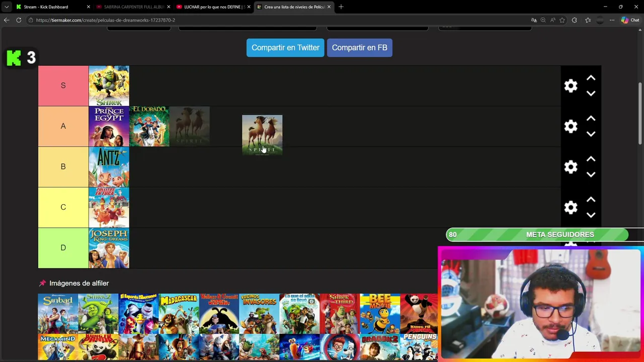This screenshot has height=362, width=644.
Task: Select El Dorado poster in A tier
Action: (149, 126)
